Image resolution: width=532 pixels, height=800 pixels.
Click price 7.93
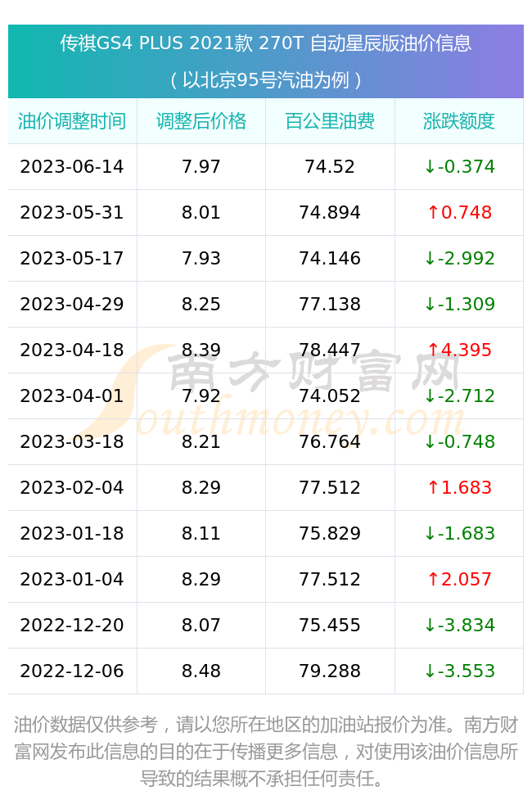tap(201, 258)
